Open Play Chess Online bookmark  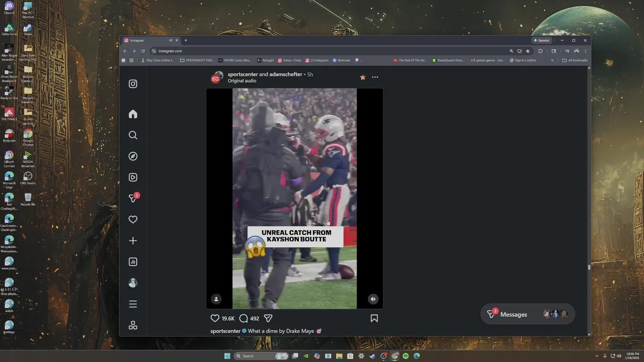[x=157, y=60]
